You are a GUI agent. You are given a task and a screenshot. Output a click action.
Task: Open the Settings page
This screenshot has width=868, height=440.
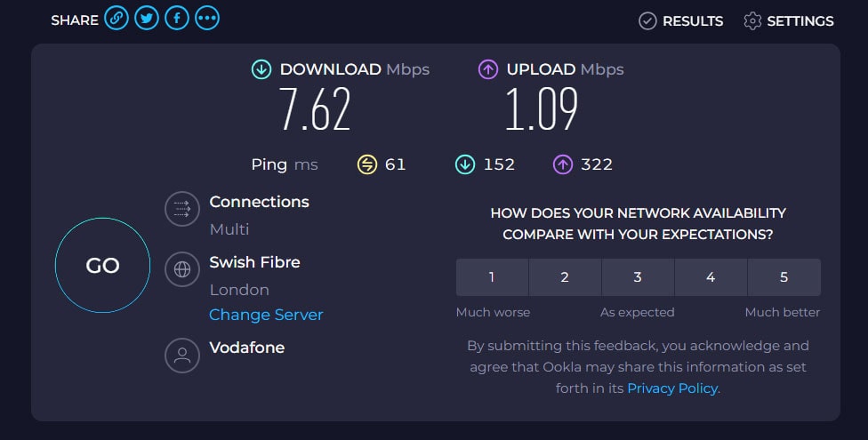coord(789,21)
